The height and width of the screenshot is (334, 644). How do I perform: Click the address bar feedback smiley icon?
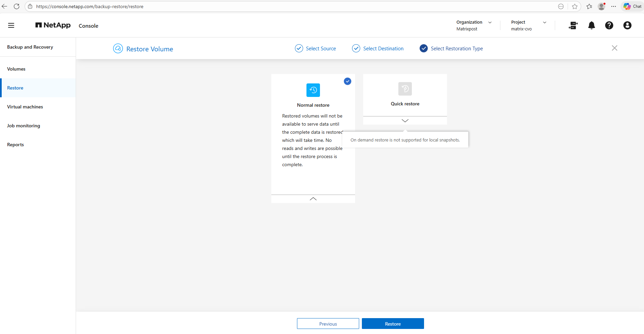pos(561,6)
